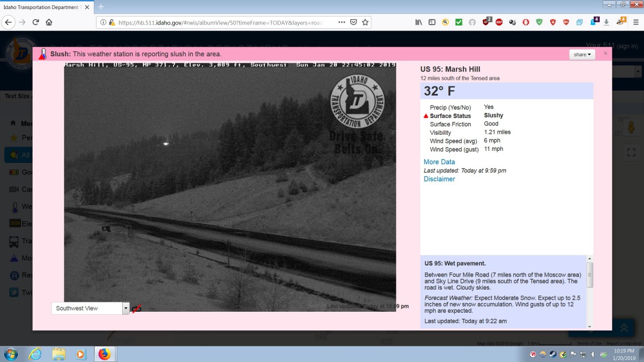Open the Pocket save icon
The height and width of the screenshot is (362, 644).
354,22
